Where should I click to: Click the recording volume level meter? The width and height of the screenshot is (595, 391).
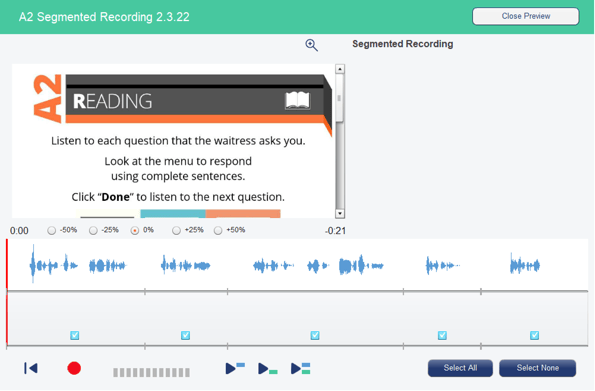(151, 372)
